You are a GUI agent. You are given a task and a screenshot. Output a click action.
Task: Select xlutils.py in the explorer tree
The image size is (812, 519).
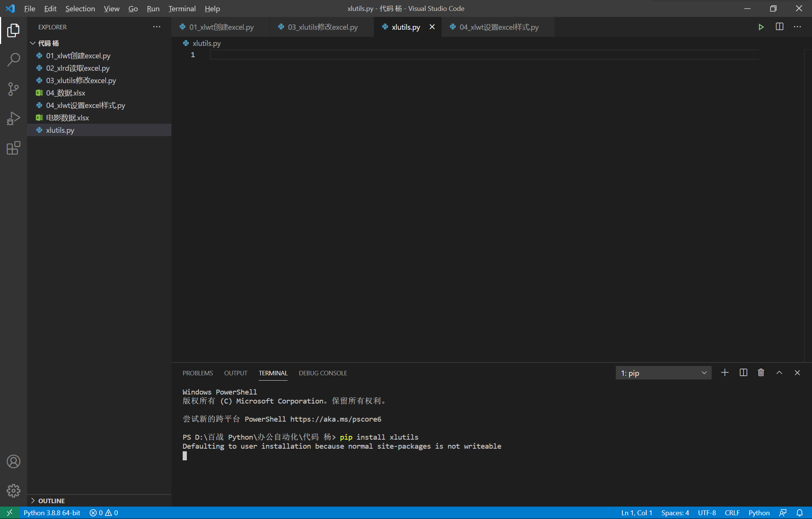(99, 130)
